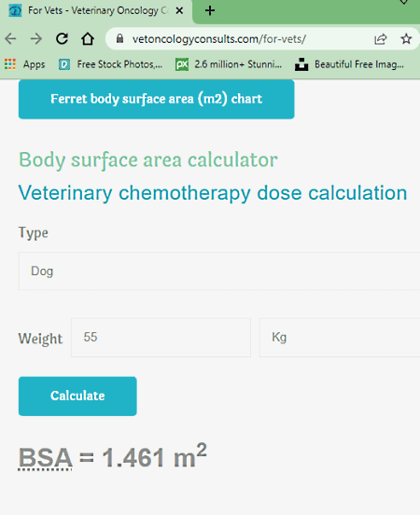Open Beautiful Free Images bookmark
The image size is (420, 515).
coord(349,64)
